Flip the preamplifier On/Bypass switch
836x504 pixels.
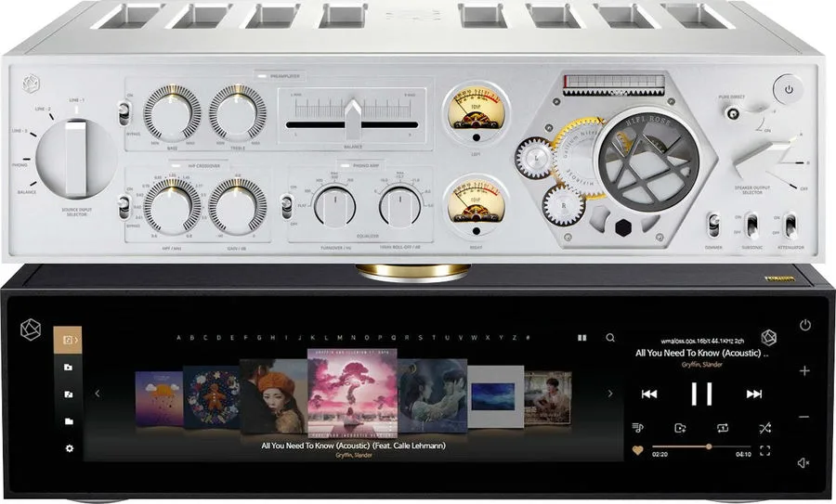(124, 114)
